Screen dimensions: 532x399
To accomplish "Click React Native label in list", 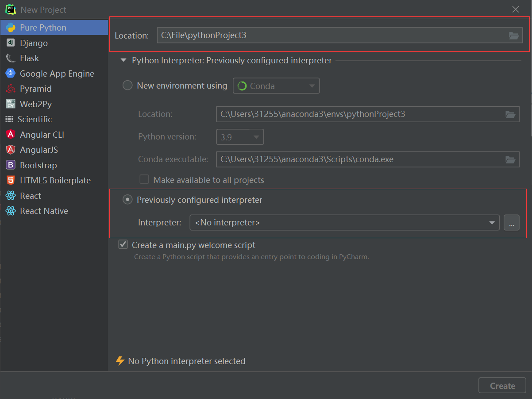I will click(44, 211).
